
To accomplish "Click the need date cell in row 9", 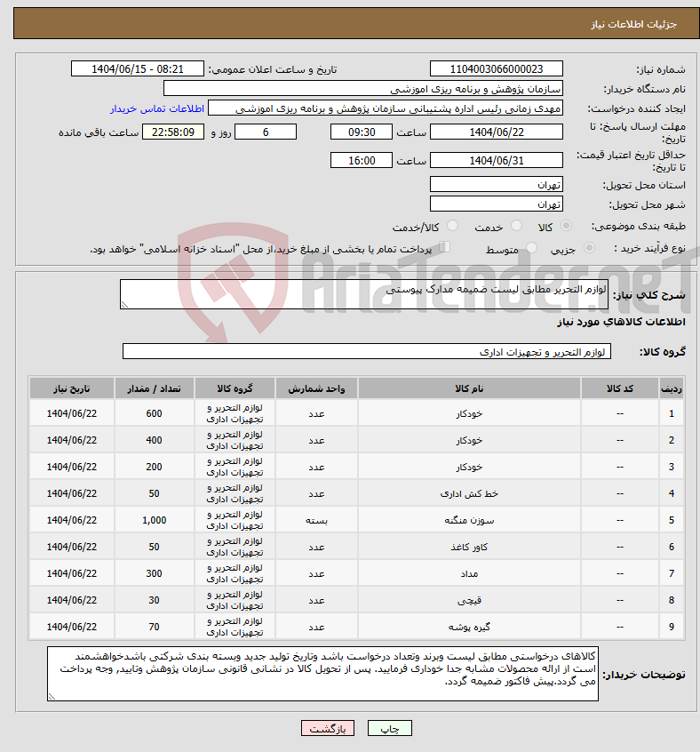I will click(x=72, y=627).
